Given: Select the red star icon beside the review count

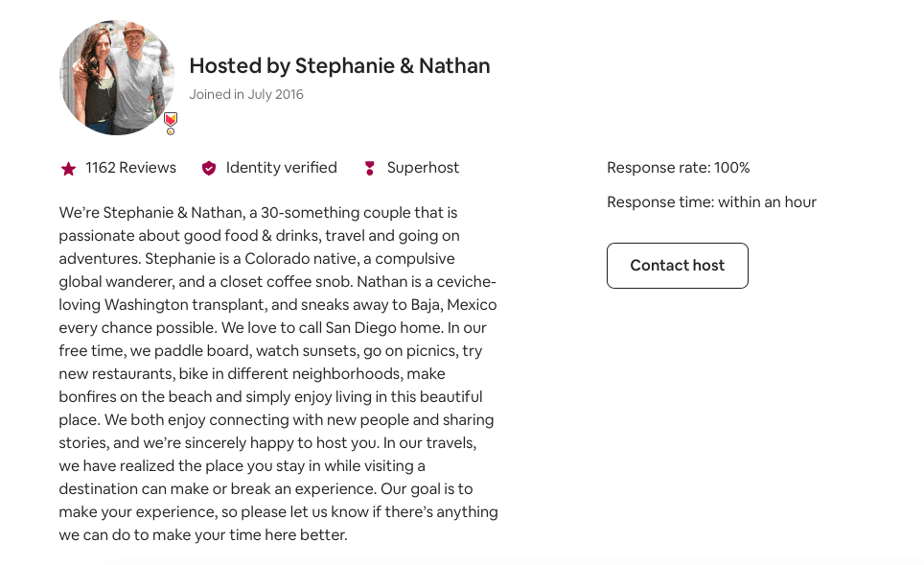Looking at the screenshot, I should [68, 168].
